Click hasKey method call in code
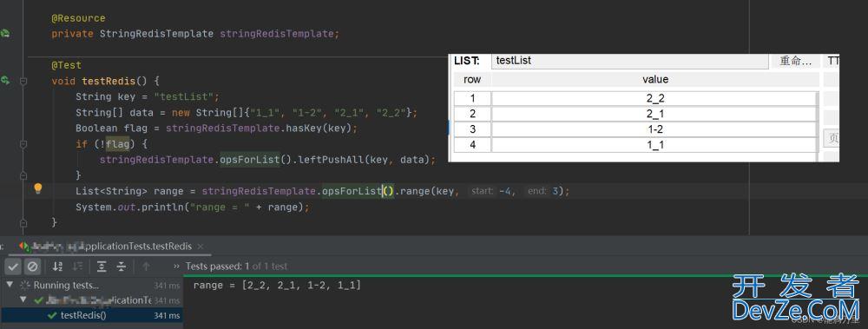Image resolution: width=868 pixels, height=329 pixels. [x=304, y=128]
